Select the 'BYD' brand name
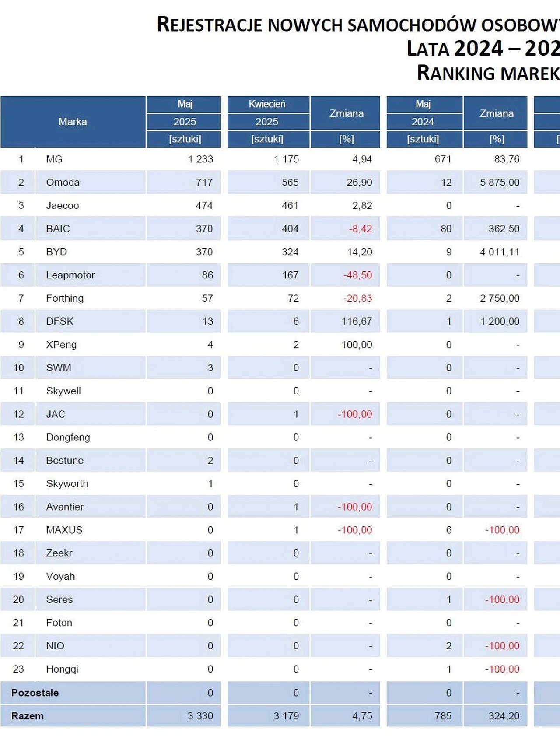 [56, 252]
